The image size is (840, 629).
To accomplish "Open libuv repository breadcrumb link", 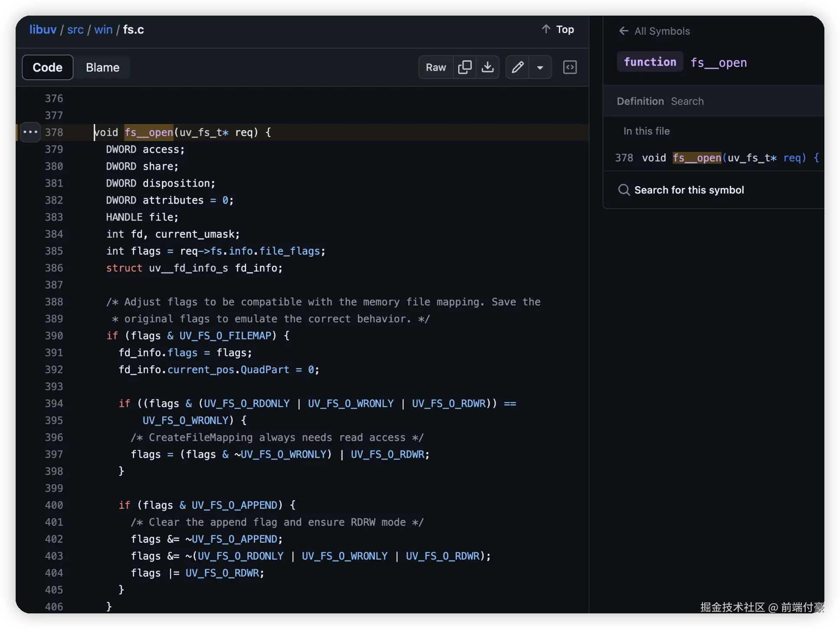I will [43, 29].
